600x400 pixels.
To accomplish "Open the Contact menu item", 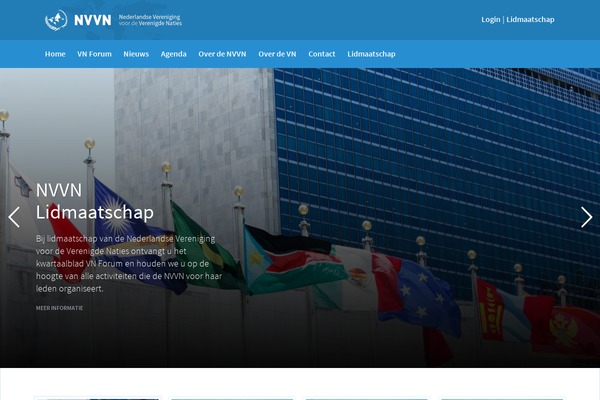I will [322, 54].
